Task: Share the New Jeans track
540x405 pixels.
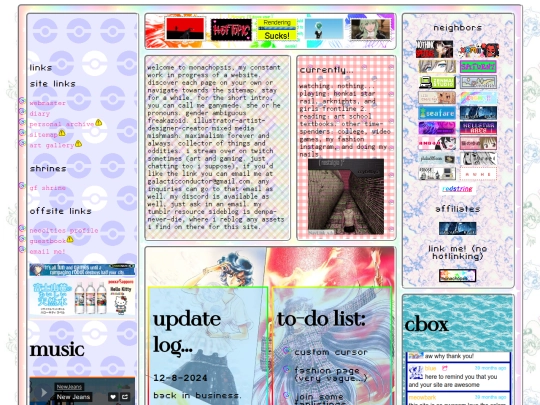Action: (x=125, y=397)
